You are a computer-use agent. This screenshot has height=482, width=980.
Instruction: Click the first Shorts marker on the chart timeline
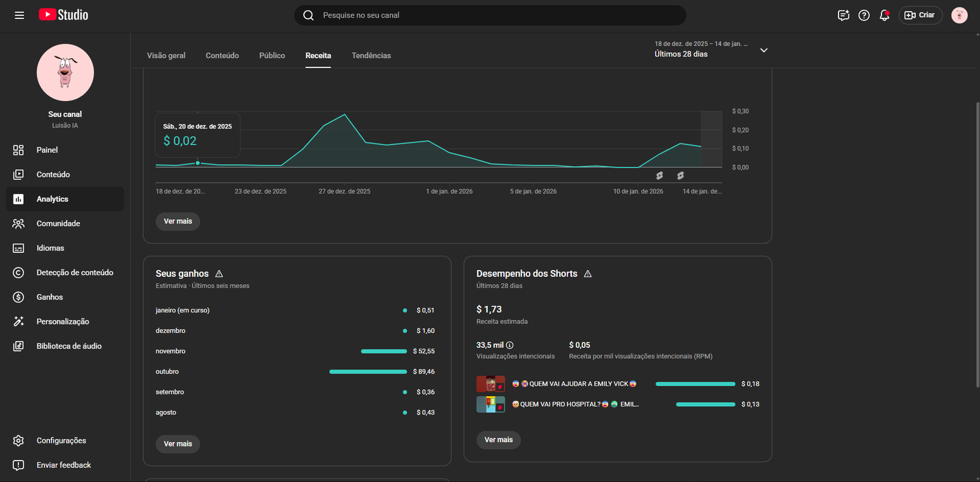(x=660, y=176)
